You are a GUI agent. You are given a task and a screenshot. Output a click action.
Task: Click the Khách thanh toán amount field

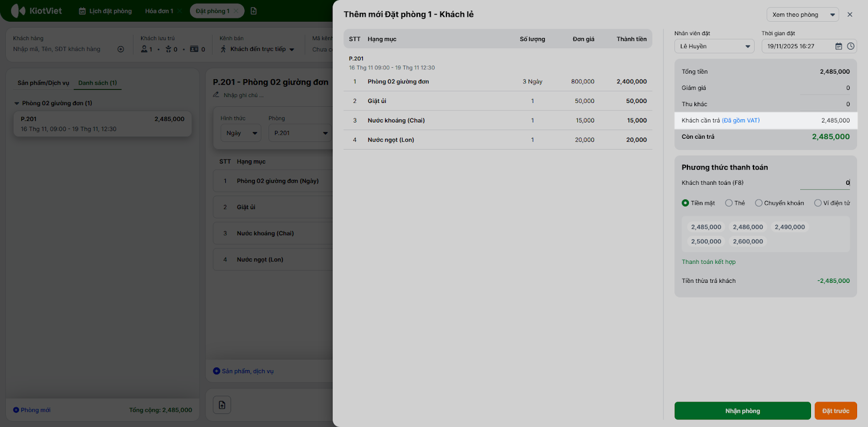[x=825, y=183]
